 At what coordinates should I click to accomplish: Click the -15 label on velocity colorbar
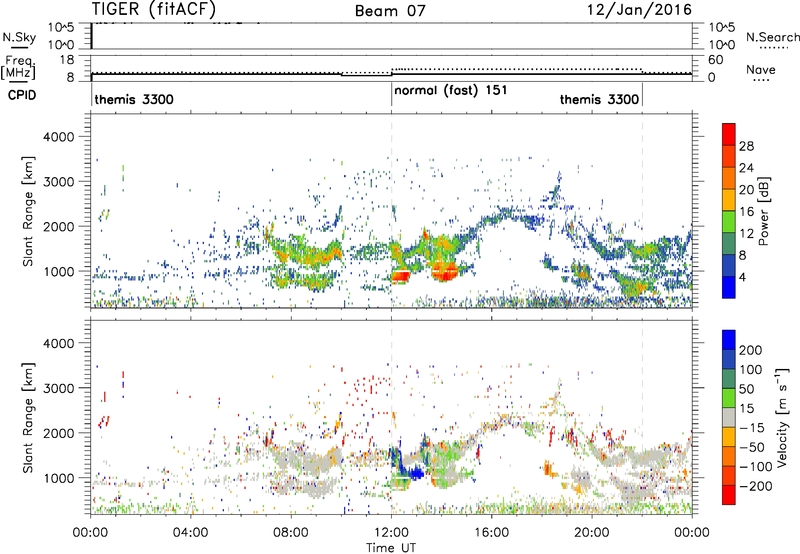(753, 427)
